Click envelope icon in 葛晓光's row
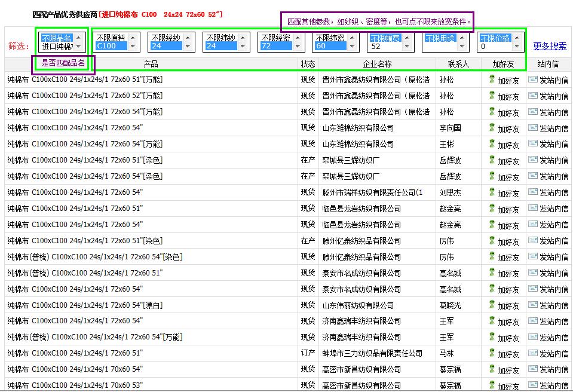This screenshot has width=573, height=392. (532, 305)
